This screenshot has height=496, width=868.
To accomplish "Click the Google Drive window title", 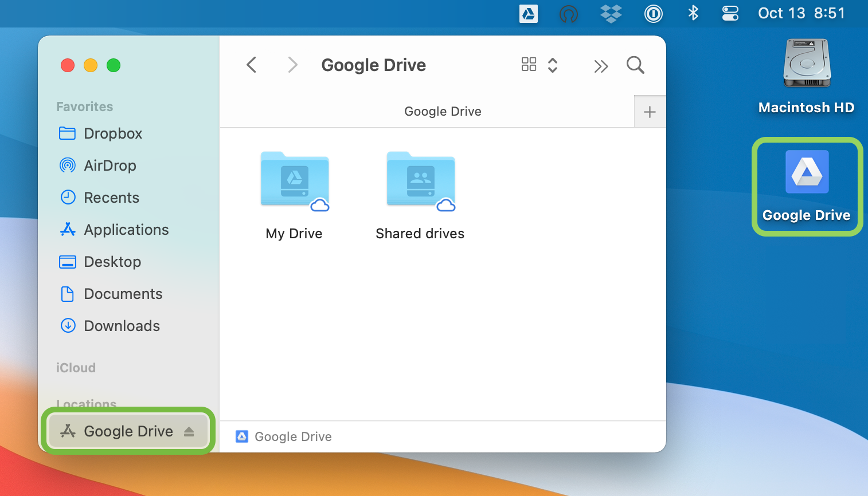I will [x=374, y=65].
